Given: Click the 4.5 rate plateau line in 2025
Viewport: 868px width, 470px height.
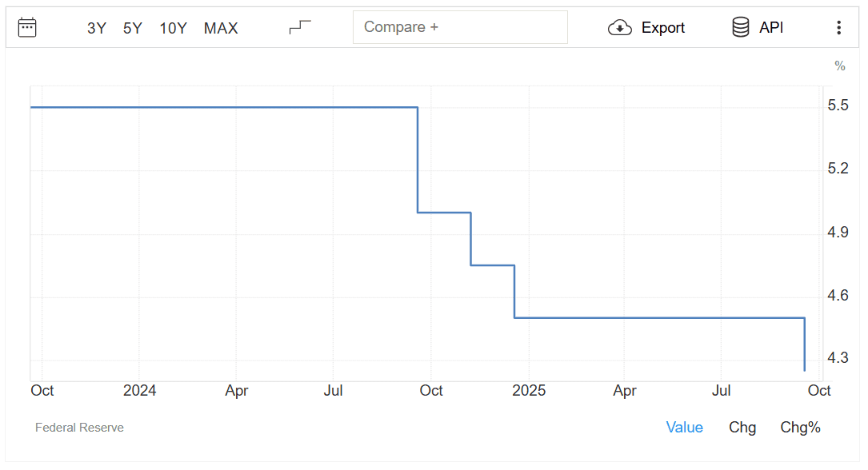Looking at the screenshot, I should tap(656, 318).
